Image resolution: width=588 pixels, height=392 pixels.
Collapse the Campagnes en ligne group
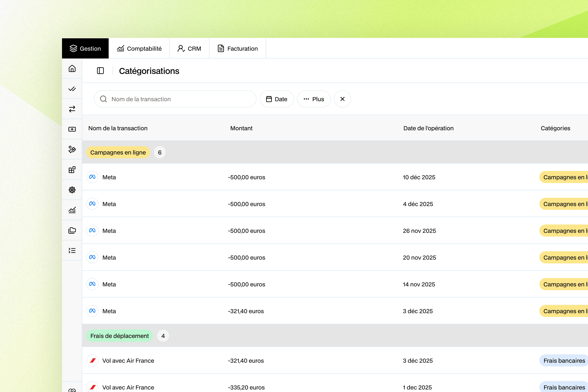(x=118, y=152)
